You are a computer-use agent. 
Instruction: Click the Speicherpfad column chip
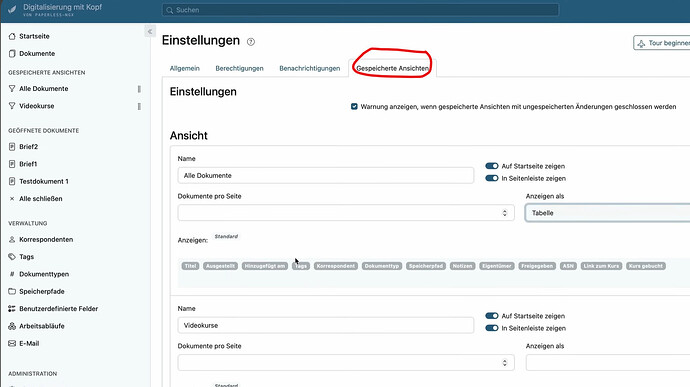[426, 266]
